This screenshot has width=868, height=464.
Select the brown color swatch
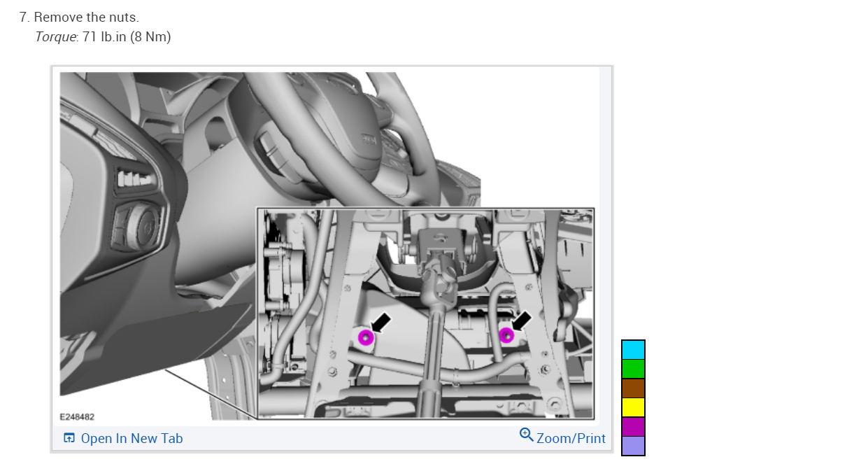click(633, 388)
